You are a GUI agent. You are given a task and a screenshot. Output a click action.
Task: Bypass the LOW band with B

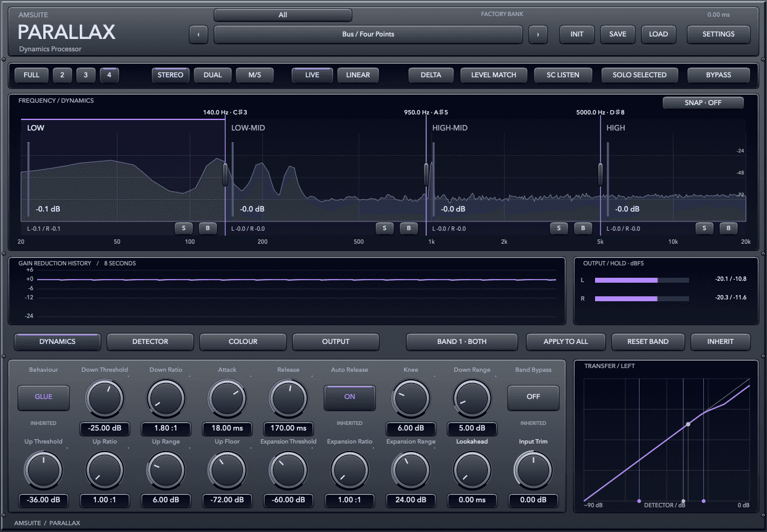pos(208,228)
